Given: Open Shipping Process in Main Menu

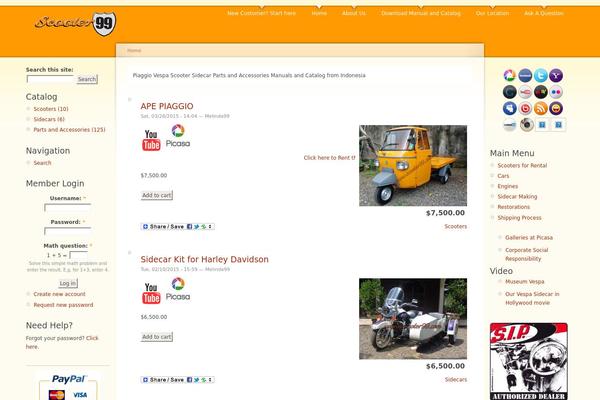Looking at the screenshot, I should [x=519, y=217].
